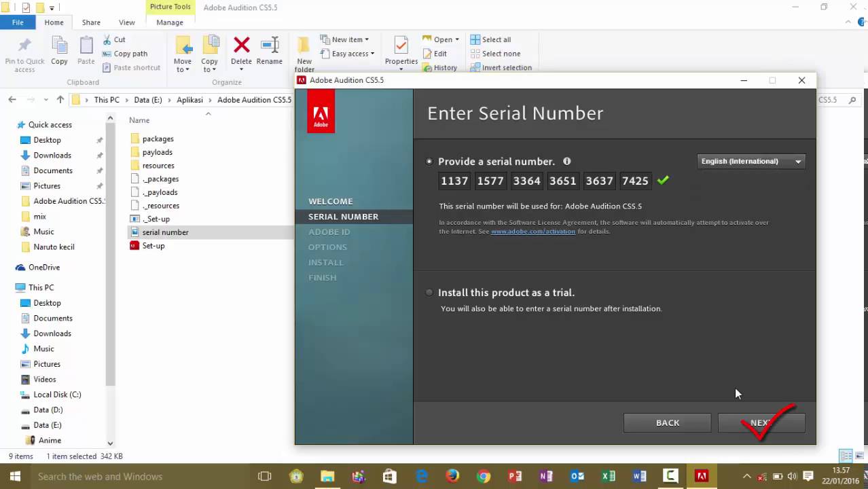Click the Rename icon in Organize group
868x489 pixels.
[x=270, y=46]
